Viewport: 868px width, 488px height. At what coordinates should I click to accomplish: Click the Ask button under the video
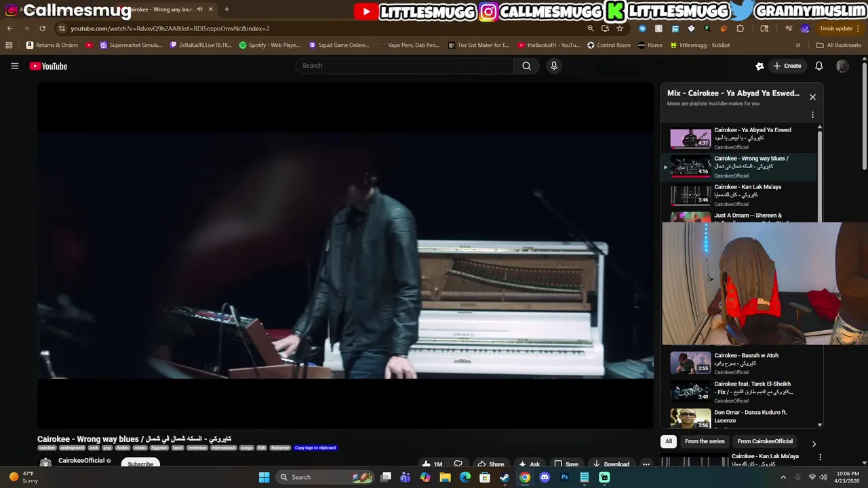point(530,464)
